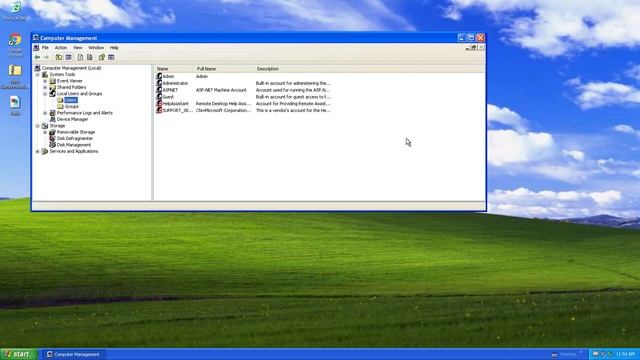
Task: Click the Disk Defragmenter tree icon
Action: [52, 138]
